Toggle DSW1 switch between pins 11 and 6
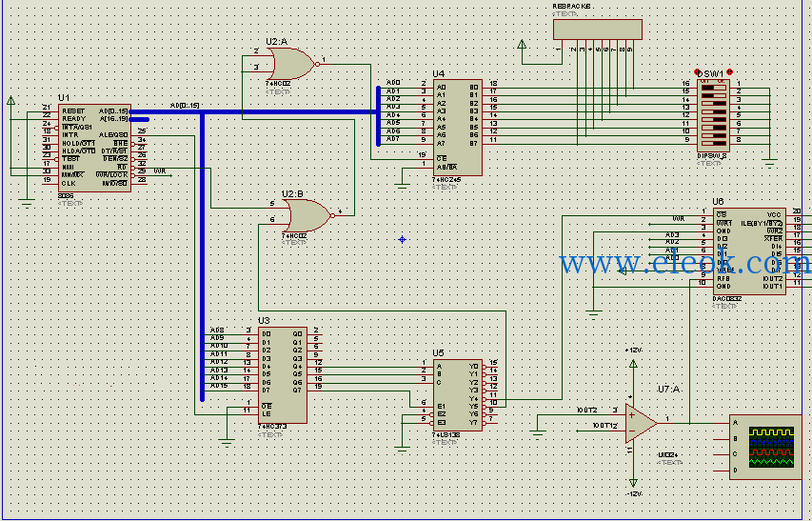The image size is (812, 521). click(x=713, y=127)
